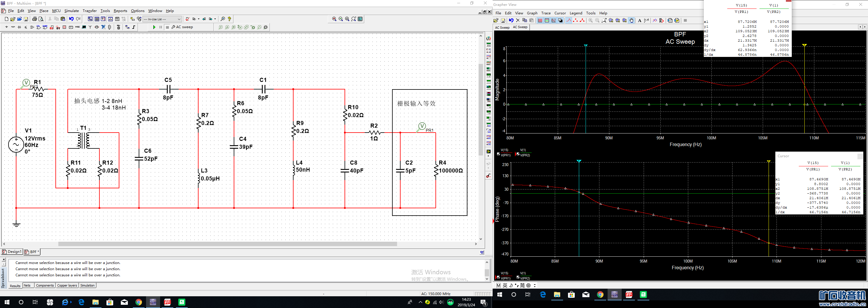Undo the last action in Multisim

tap(72, 19)
